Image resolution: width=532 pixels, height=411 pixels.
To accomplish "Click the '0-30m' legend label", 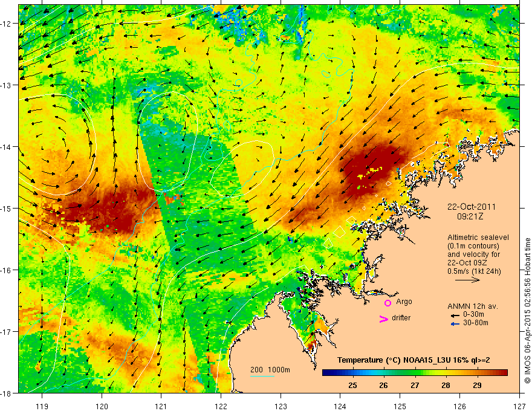I will pyautogui.click(x=473, y=314).
